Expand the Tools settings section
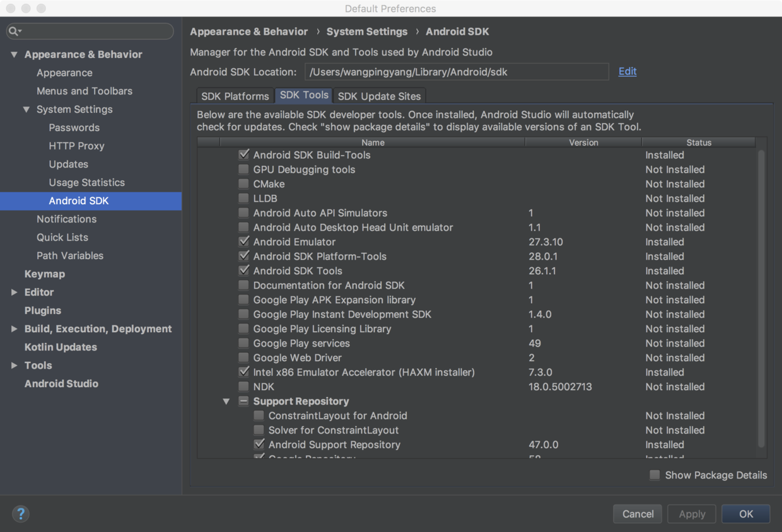Screen dimensions: 782x532 (x=14, y=366)
